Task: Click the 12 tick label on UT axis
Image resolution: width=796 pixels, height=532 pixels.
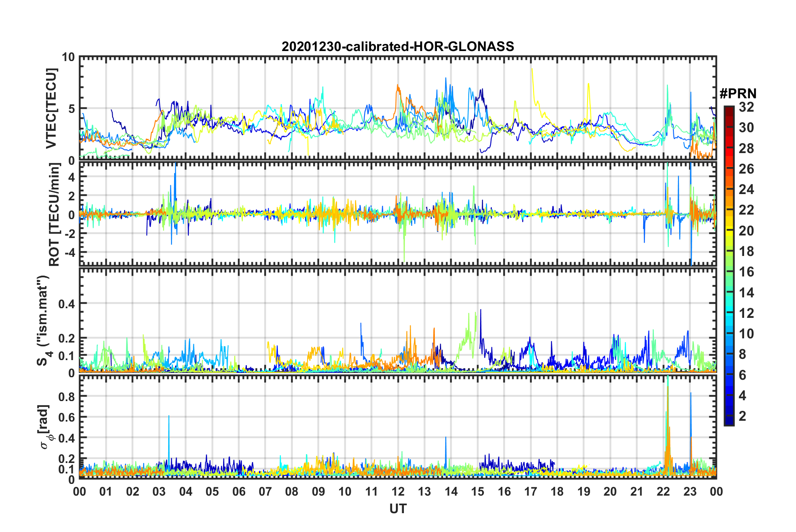Action: [x=398, y=491]
